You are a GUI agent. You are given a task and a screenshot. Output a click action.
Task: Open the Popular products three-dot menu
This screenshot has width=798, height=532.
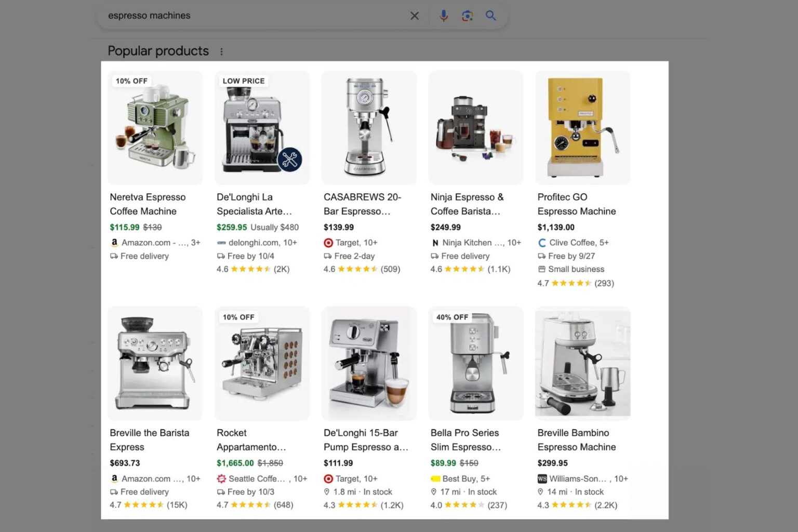(222, 50)
